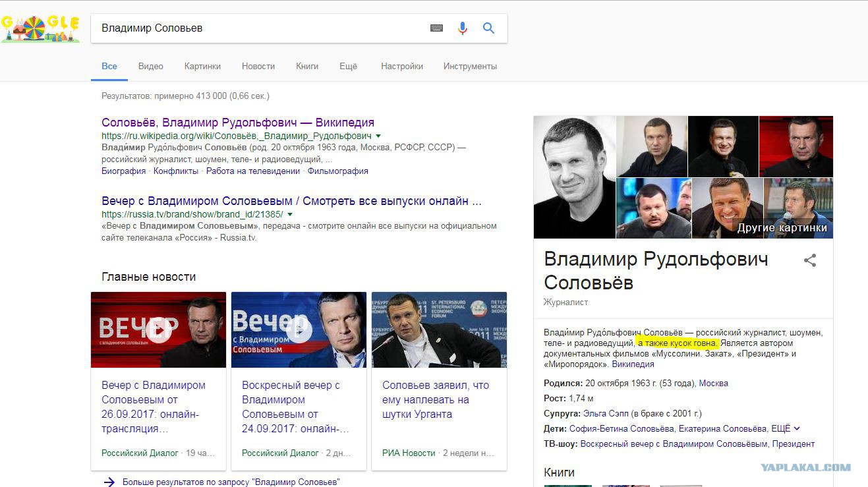Image resolution: width=868 pixels, height=487 pixels.
Task: Expand the russia.tv result URL dropdown arrow
Action: pos(290,214)
